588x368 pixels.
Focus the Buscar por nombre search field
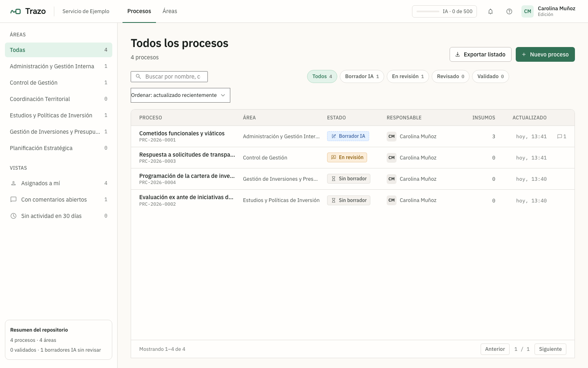[169, 76]
